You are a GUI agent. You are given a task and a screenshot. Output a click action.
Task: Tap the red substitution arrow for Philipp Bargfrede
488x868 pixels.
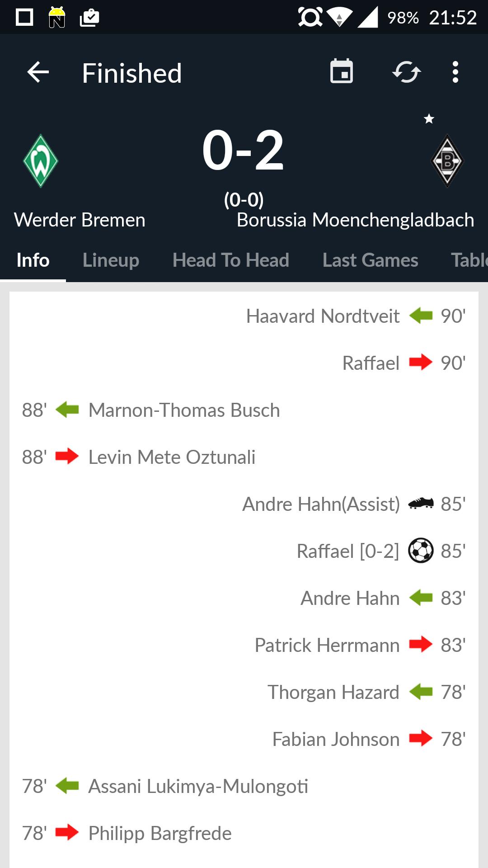67,833
